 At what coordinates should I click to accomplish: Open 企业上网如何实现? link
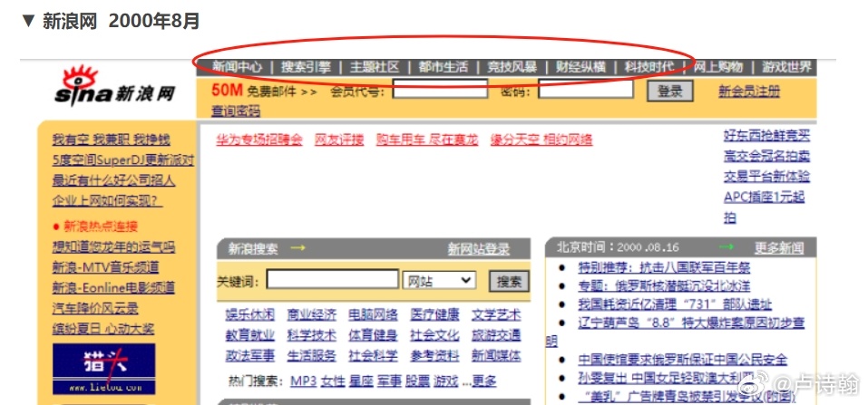107,200
